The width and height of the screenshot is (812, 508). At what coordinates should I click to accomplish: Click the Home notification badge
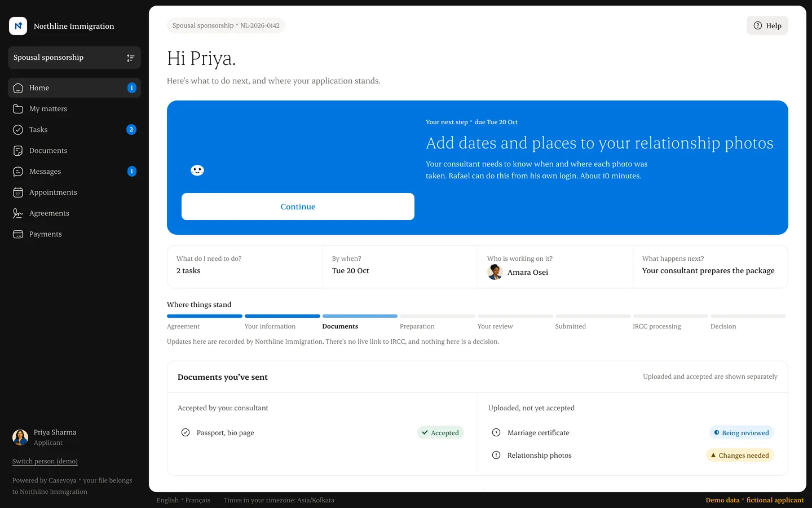[x=132, y=88]
